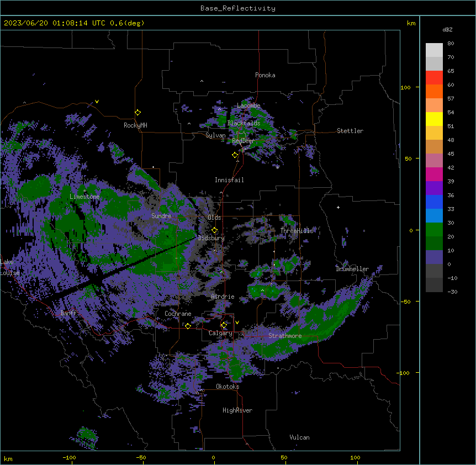
Task: Click the Didsbury town label
Action: coord(211,238)
